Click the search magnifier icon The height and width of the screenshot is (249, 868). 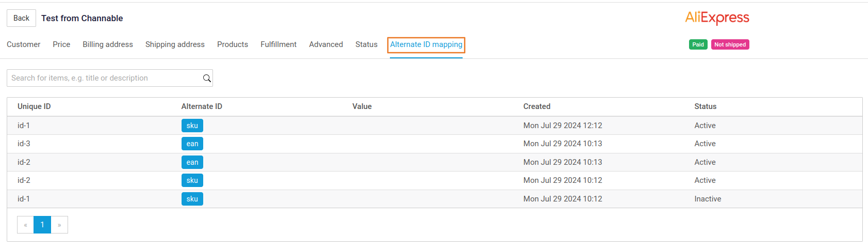click(207, 78)
